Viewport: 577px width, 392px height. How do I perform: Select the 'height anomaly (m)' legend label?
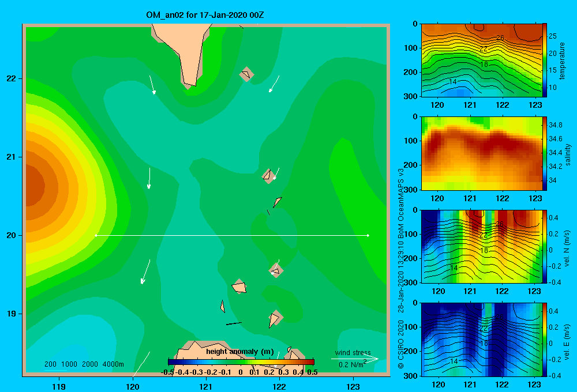pos(240,352)
